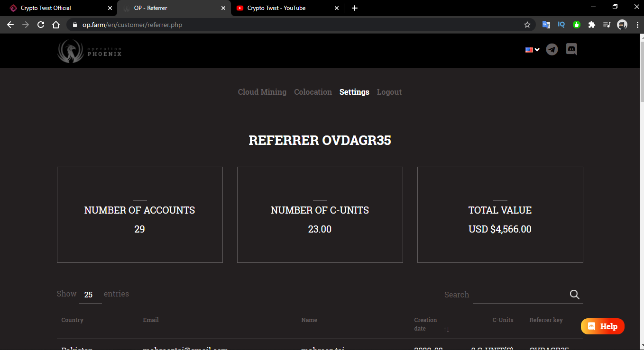Reload the page
Viewport: 644px width, 350px height.
click(x=41, y=25)
